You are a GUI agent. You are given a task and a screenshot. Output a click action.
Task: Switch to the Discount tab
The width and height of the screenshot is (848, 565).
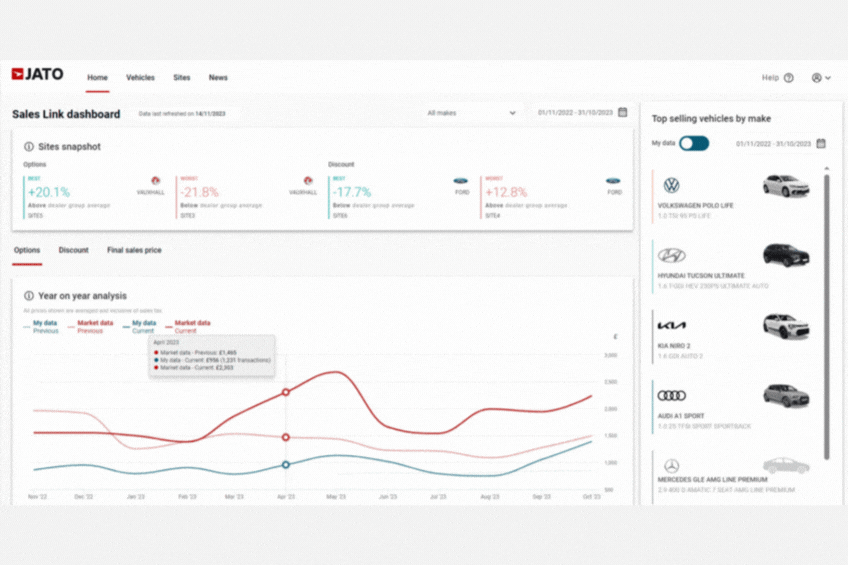(x=73, y=250)
